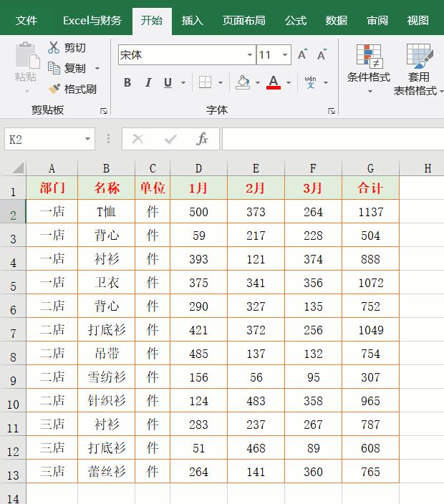The image size is (444, 504).
Task: Click the Cut (剪切) scissors icon
Action: (54, 47)
